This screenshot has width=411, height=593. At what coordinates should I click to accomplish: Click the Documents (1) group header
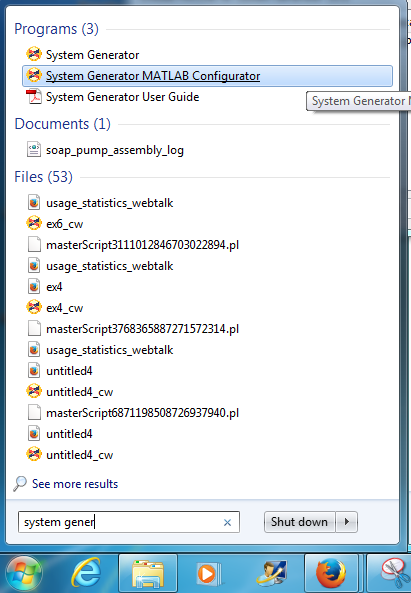pyautogui.click(x=62, y=124)
